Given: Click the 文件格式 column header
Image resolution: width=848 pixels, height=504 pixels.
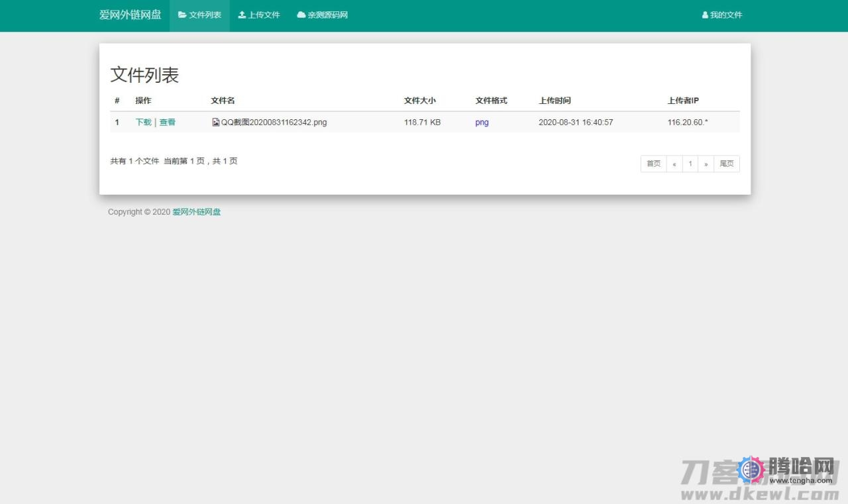Looking at the screenshot, I should 491,101.
